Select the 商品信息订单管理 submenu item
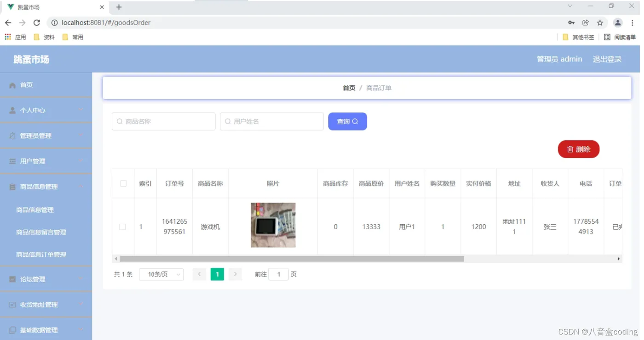This screenshot has width=644, height=340. (x=41, y=255)
